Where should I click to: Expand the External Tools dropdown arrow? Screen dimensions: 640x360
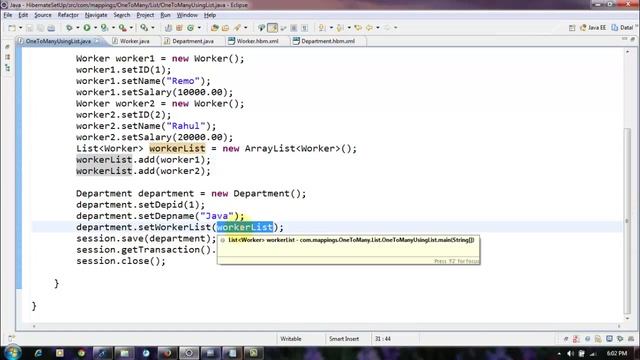pos(131,28)
